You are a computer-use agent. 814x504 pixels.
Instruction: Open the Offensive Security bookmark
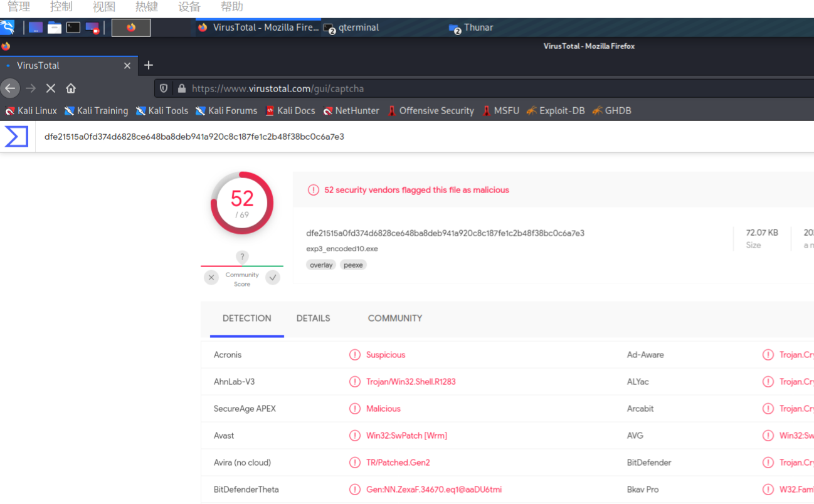click(x=430, y=111)
